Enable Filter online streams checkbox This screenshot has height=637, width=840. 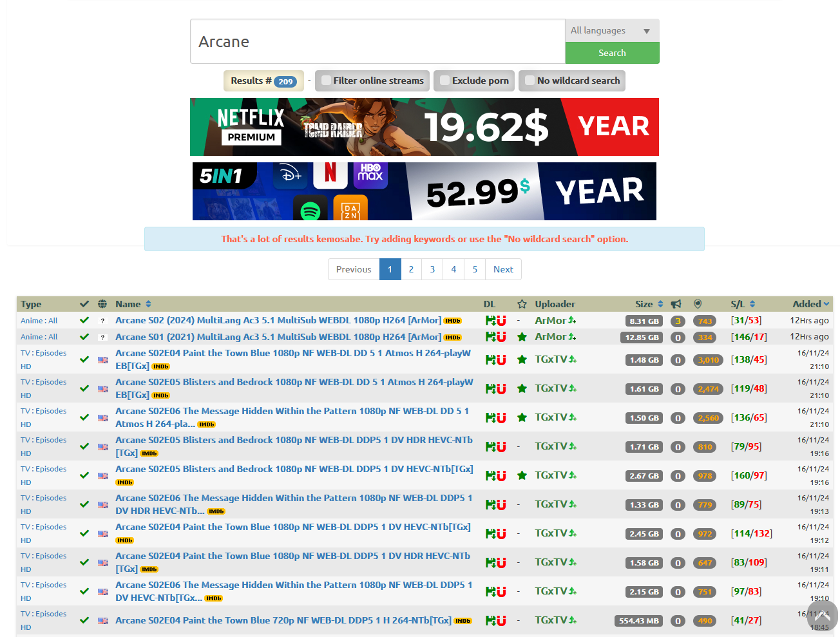tap(327, 81)
